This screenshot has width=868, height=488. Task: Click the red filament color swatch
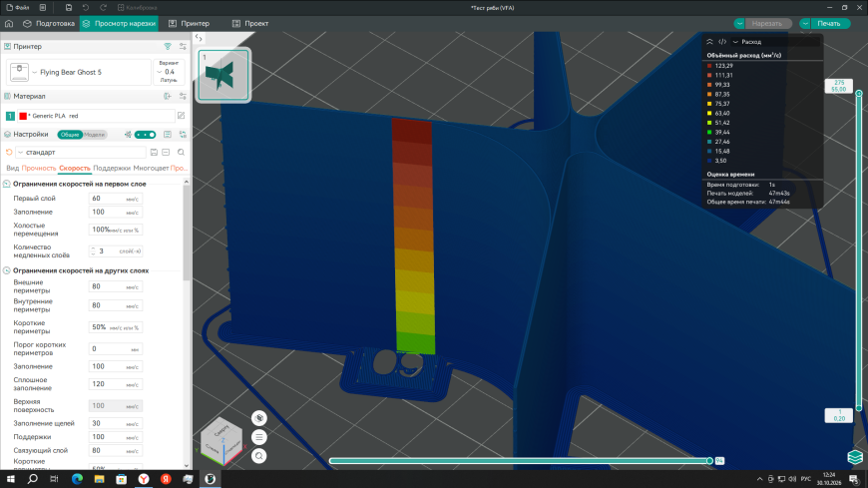tap(23, 116)
